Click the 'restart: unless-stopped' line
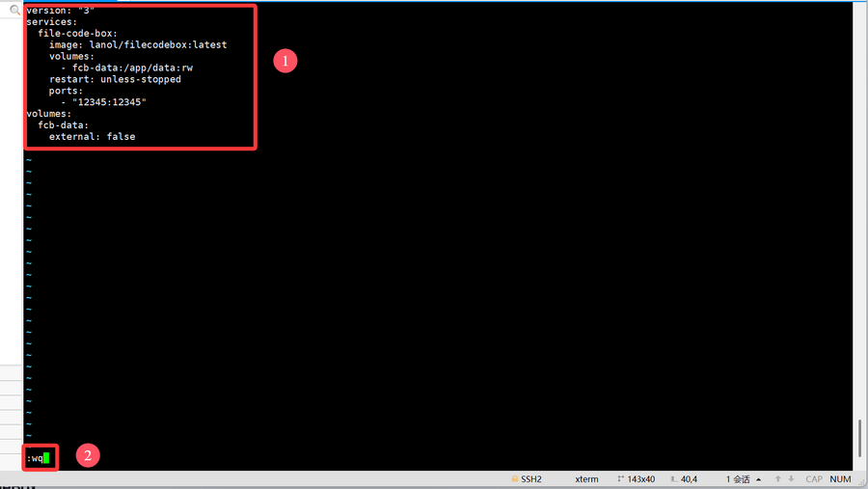 coord(115,79)
